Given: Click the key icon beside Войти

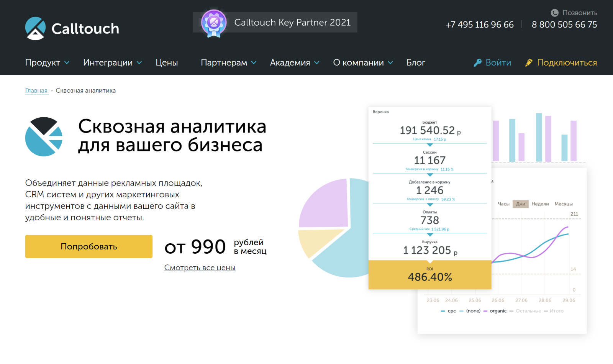Looking at the screenshot, I should coord(477,62).
